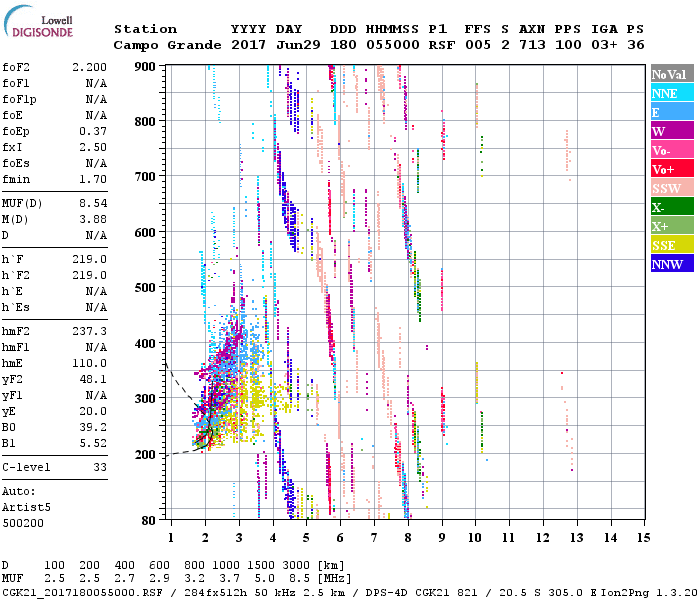Click the foF2 value 2.200

click(x=89, y=67)
